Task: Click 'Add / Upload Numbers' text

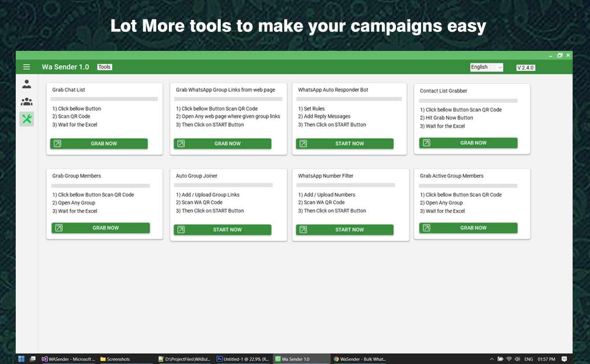Action: (x=327, y=195)
